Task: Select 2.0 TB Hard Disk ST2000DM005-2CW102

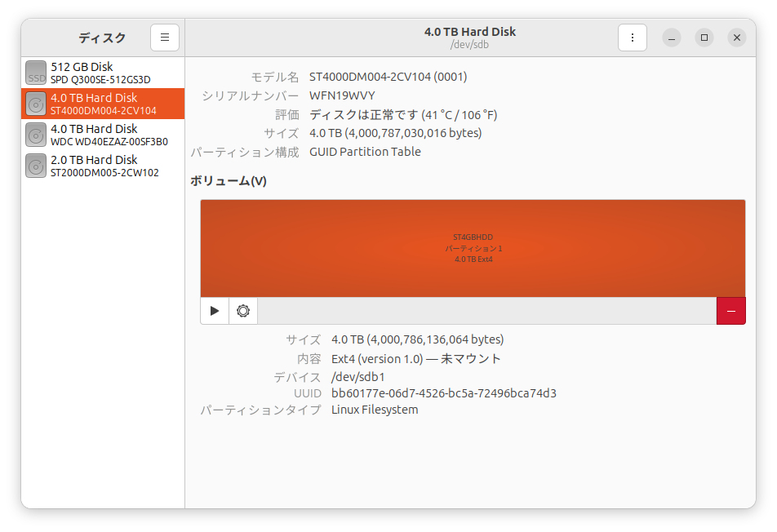Action: [x=103, y=166]
